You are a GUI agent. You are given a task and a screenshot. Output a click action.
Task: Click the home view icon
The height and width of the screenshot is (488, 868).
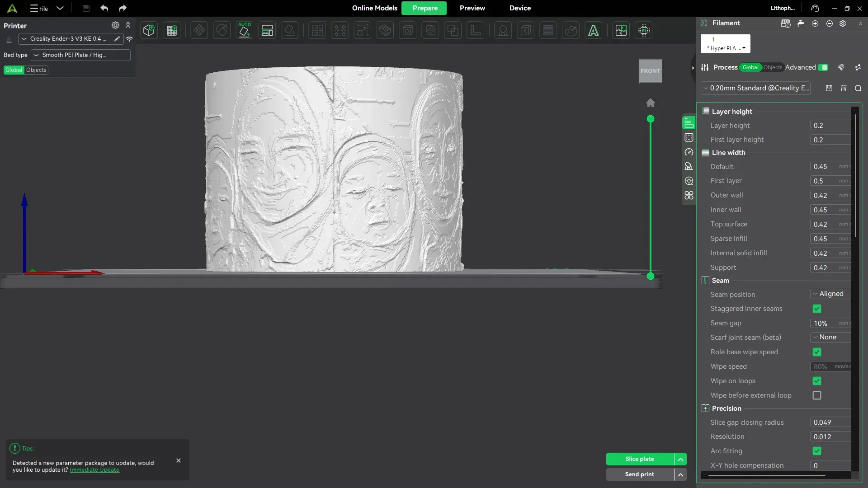[650, 103]
